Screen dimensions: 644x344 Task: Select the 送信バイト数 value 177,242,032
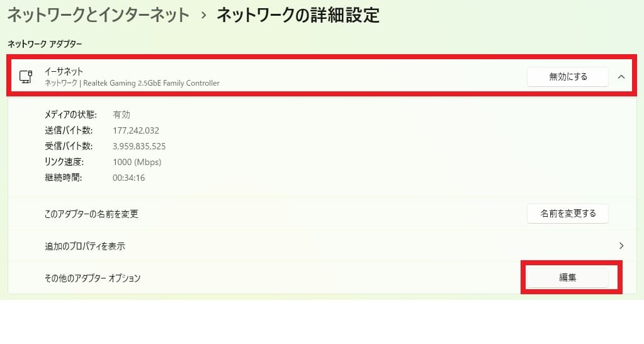(x=136, y=130)
